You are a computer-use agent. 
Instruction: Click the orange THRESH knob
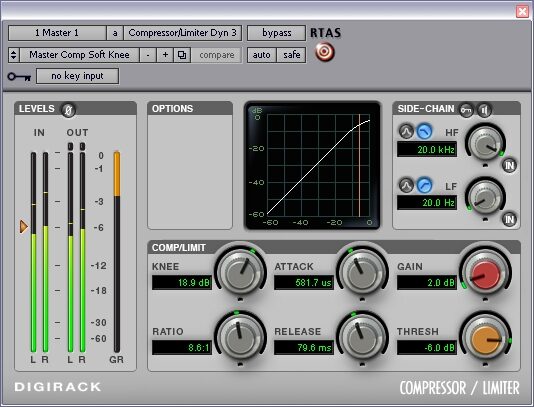point(485,338)
